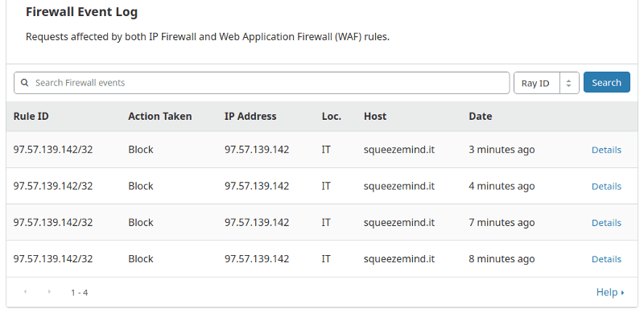Click the WAF rules description text
644x313 pixels.
(208, 36)
